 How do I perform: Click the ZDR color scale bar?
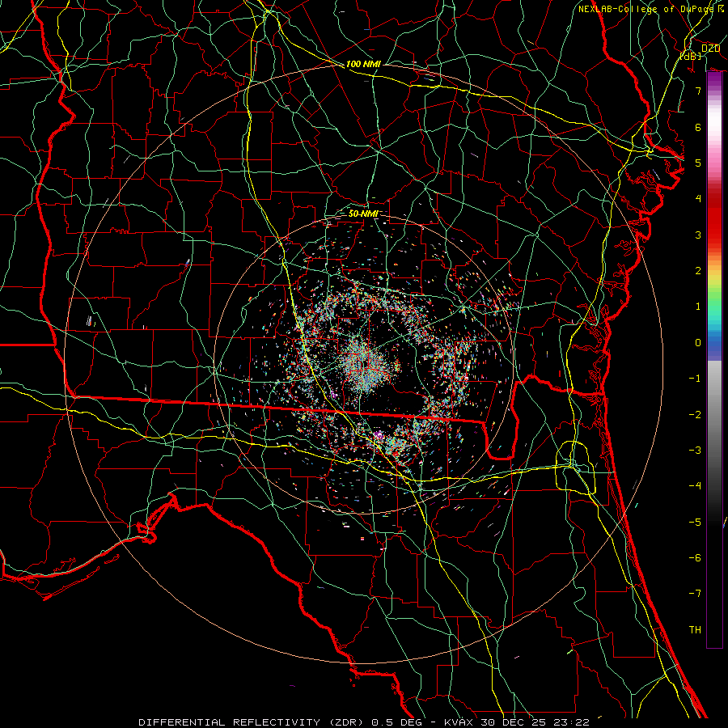714,360
